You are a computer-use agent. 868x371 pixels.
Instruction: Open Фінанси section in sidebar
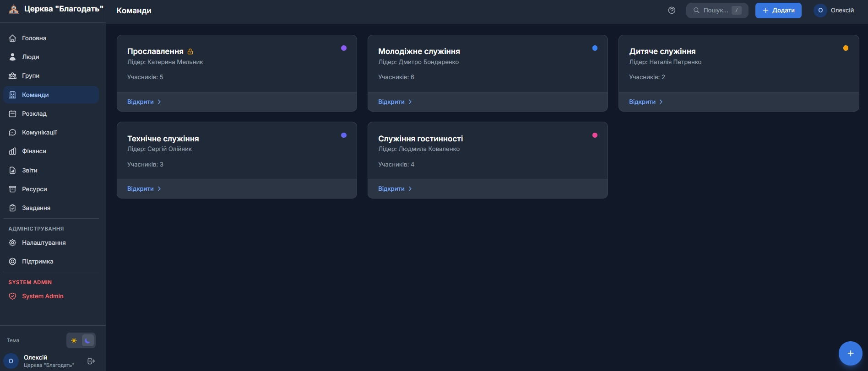pyautogui.click(x=34, y=151)
